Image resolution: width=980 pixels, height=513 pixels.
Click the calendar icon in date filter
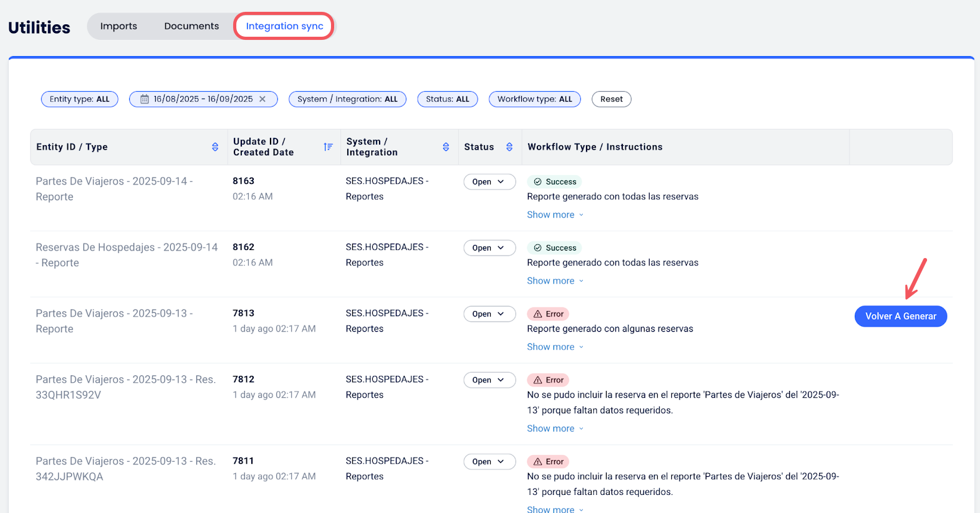[x=145, y=99]
